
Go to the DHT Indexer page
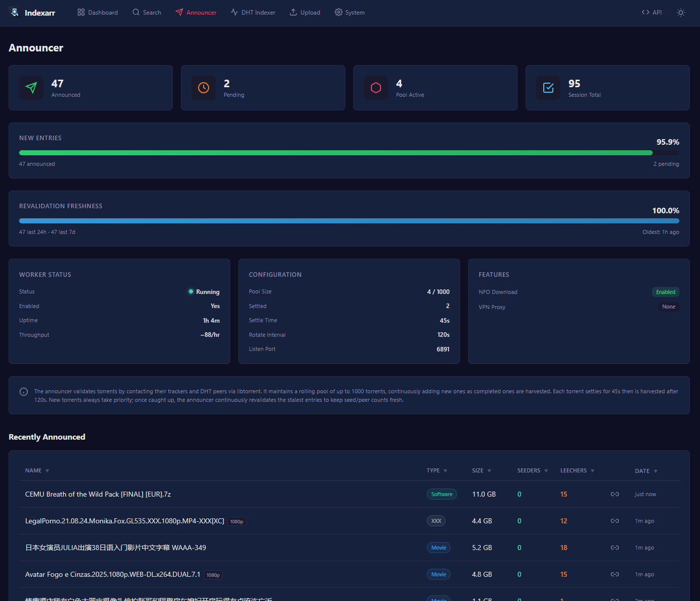click(253, 13)
